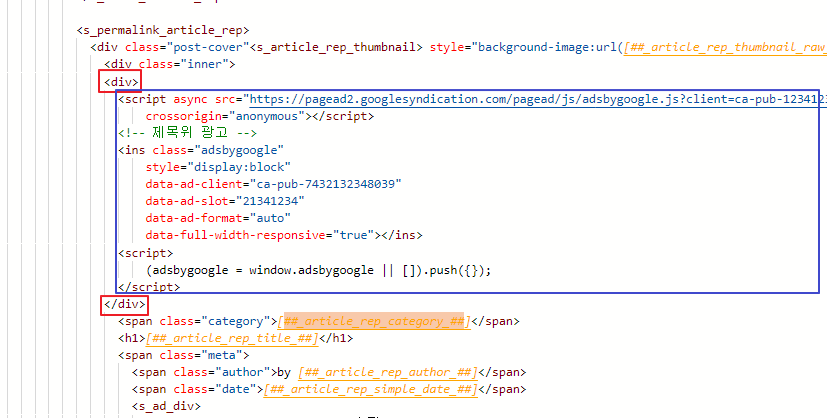Click crossorigin="anonymous" attribute text

[x=228, y=116]
